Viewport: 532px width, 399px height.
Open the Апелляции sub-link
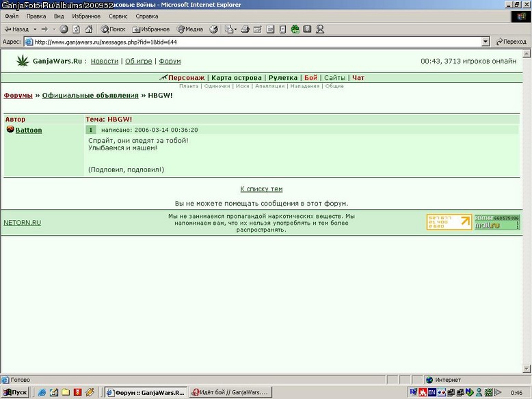tap(269, 86)
